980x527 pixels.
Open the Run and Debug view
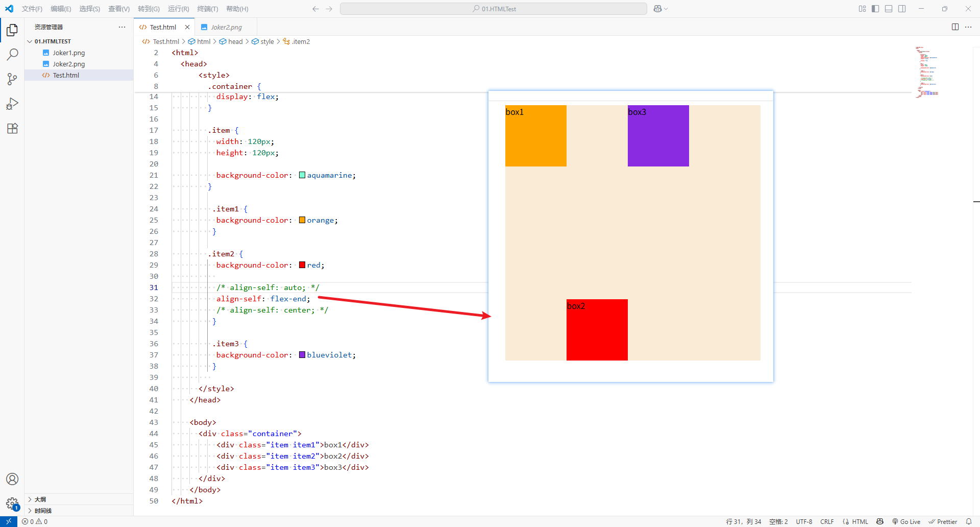[12, 104]
